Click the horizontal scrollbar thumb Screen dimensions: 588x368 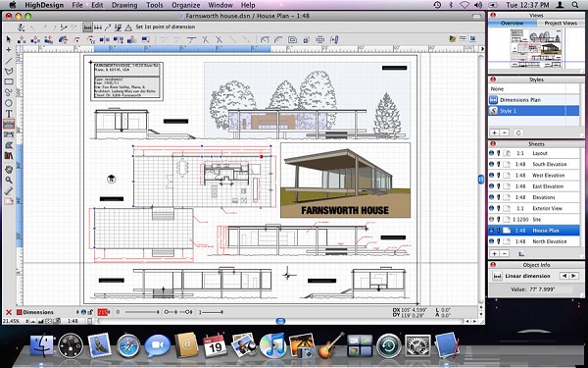click(x=280, y=321)
